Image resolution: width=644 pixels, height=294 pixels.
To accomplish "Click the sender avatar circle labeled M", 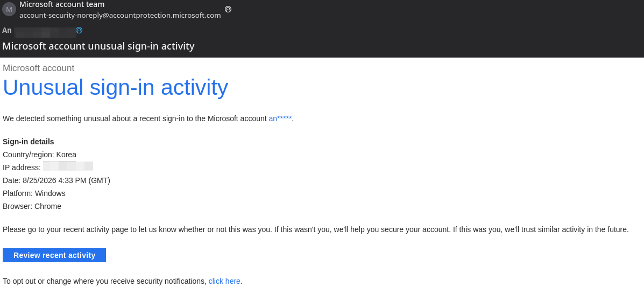I will tap(9, 9).
